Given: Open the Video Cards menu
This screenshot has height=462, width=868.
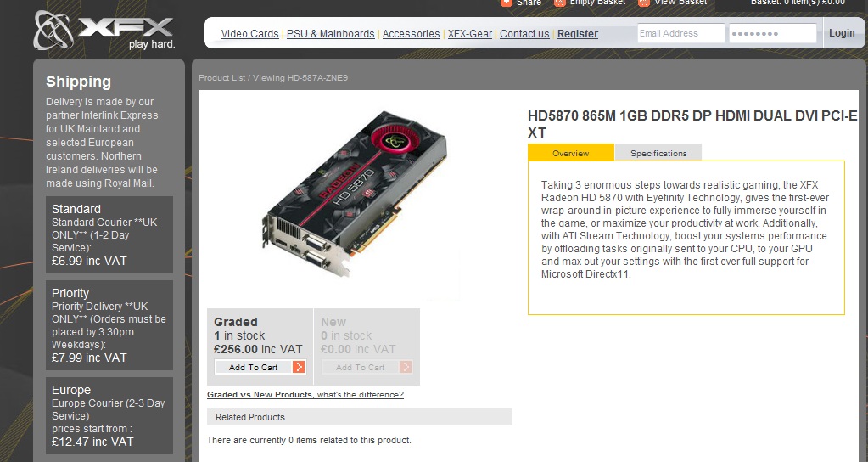Looking at the screenshot, I should click(249, 34).
